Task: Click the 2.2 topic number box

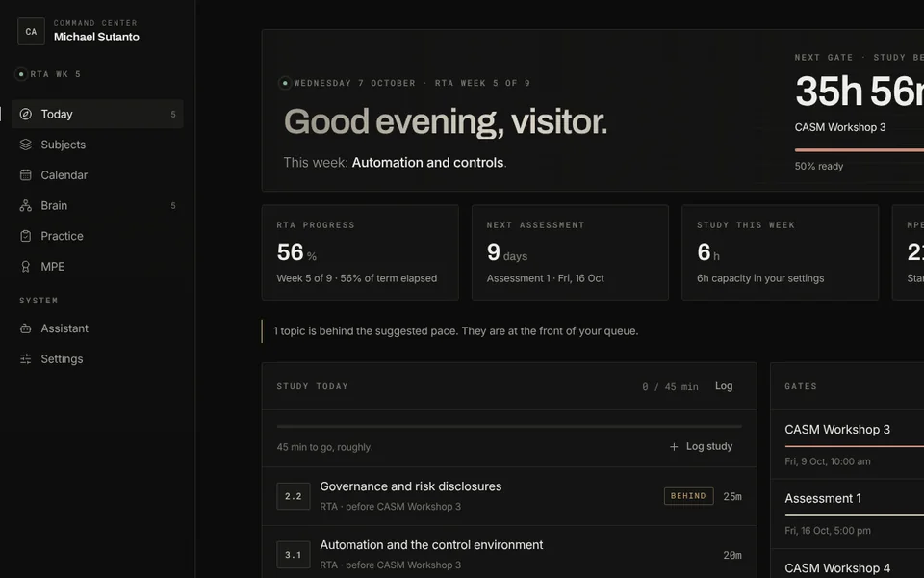Action: tap(294, 496)
